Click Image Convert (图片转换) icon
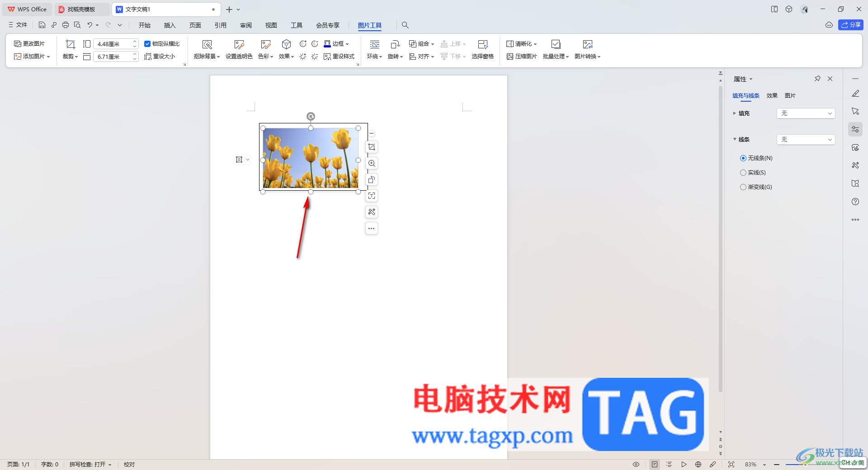The width and height of the screenshot is (868, 470). coord(587,44)
